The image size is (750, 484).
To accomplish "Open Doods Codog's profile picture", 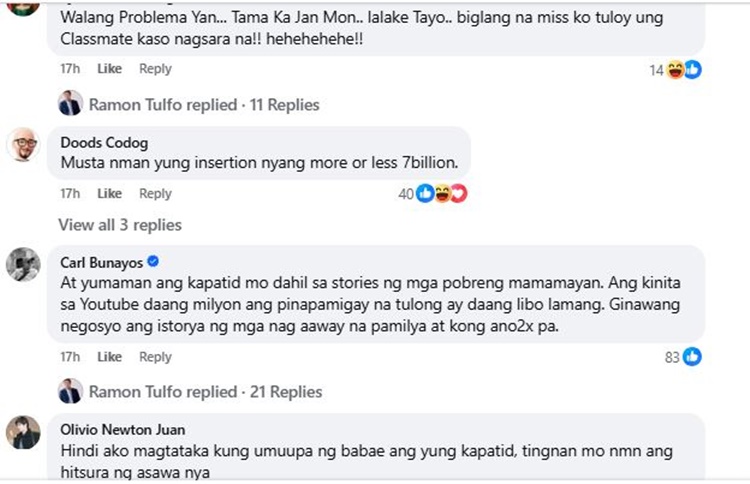I will [x=24, y=145].
